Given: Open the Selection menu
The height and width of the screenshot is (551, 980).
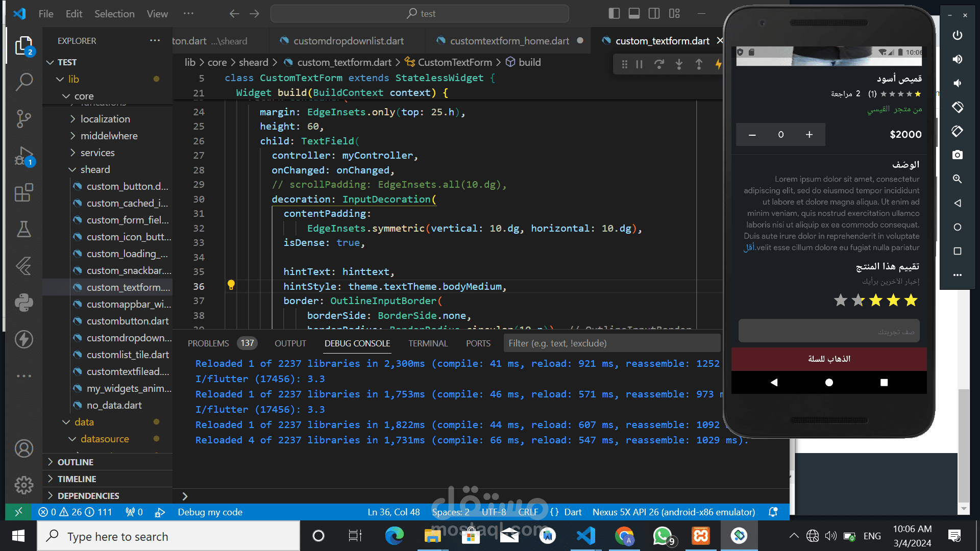Looking at the screenshot, I should pyautogui.click(x=114, y=14).
